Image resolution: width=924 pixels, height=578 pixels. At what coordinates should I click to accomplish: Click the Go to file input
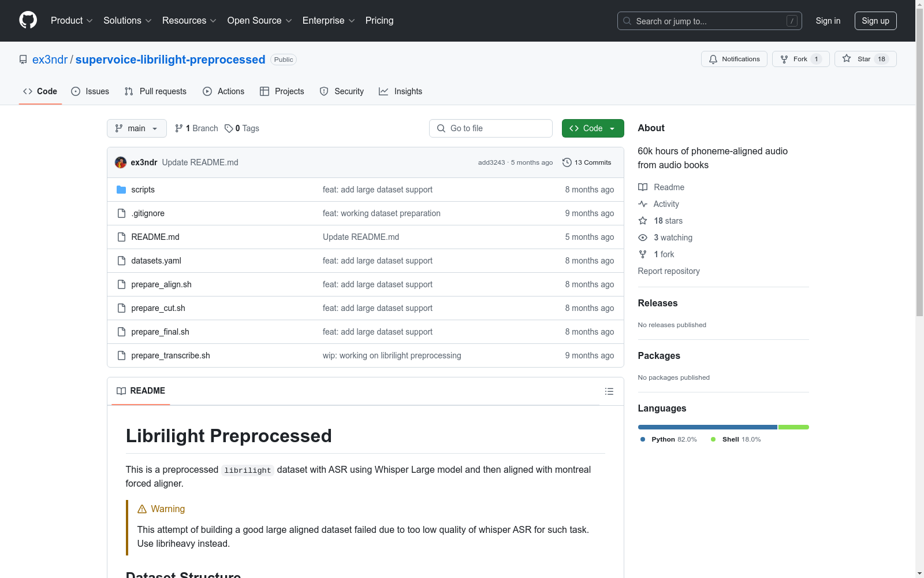click(x=491, y=128)
